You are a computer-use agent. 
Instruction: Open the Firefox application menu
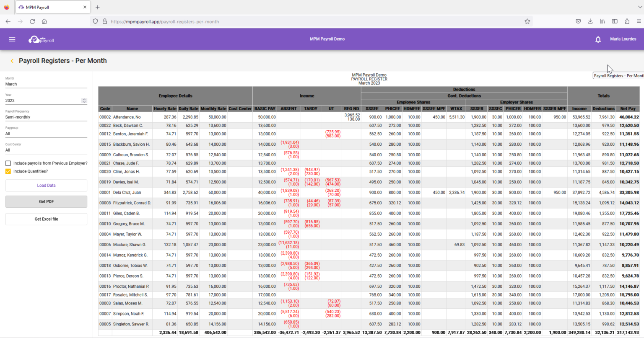pyautogui.click(x=639, y=21)
